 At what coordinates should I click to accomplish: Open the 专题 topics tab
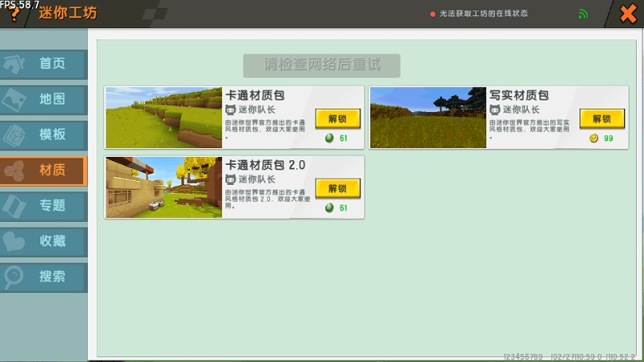[43, 205]
